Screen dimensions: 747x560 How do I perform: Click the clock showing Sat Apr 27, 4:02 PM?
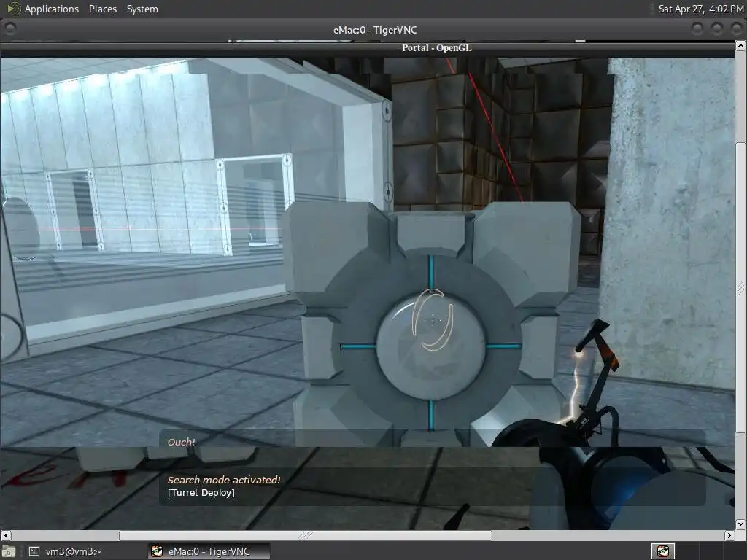[700, 9]
